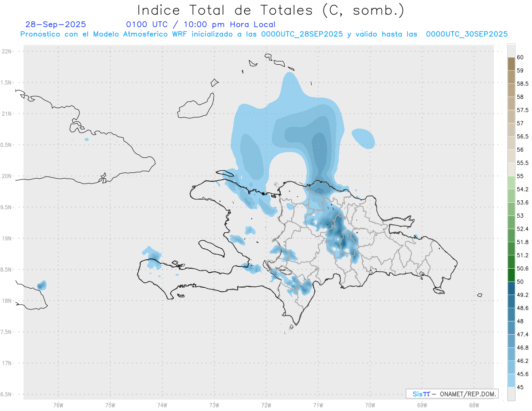The width and height of the screenshot is (532, 411).
Task: Click the '45.6' colorbar value
Action: pos(522,374)
